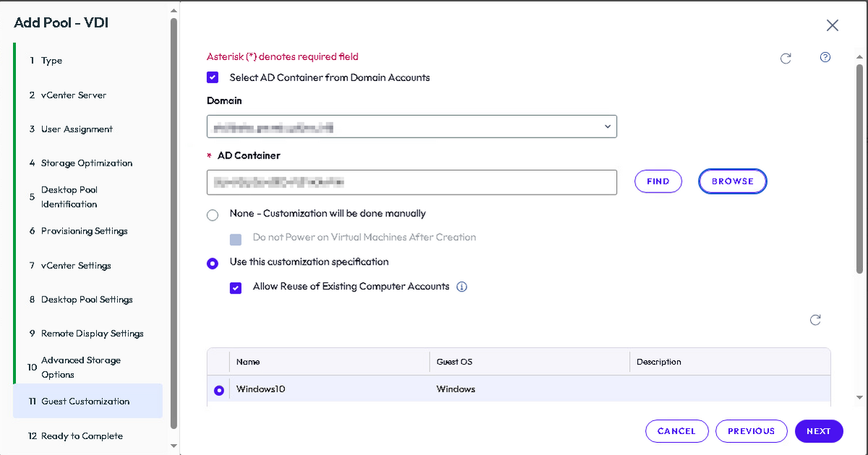Jump to the Ready to Complete step
This screenshot has width=868, height=455.
click(x=76, y=436)
